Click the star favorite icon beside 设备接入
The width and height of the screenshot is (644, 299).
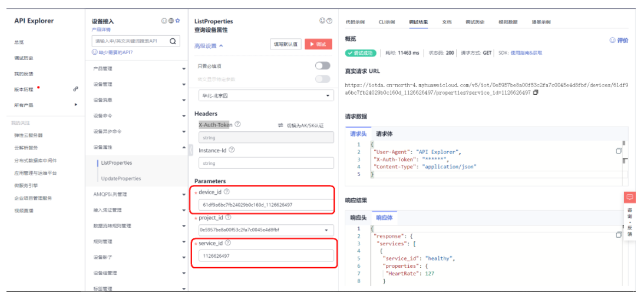(x=178, y=21)
